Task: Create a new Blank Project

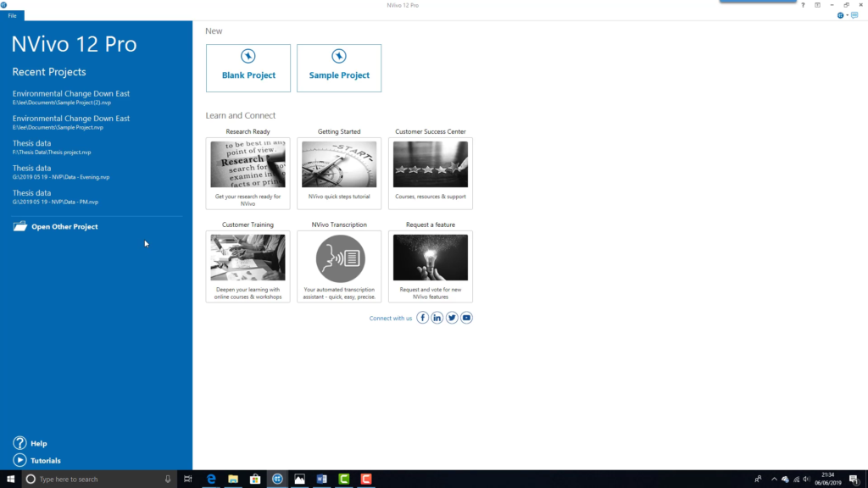Action: click(248, 68)
